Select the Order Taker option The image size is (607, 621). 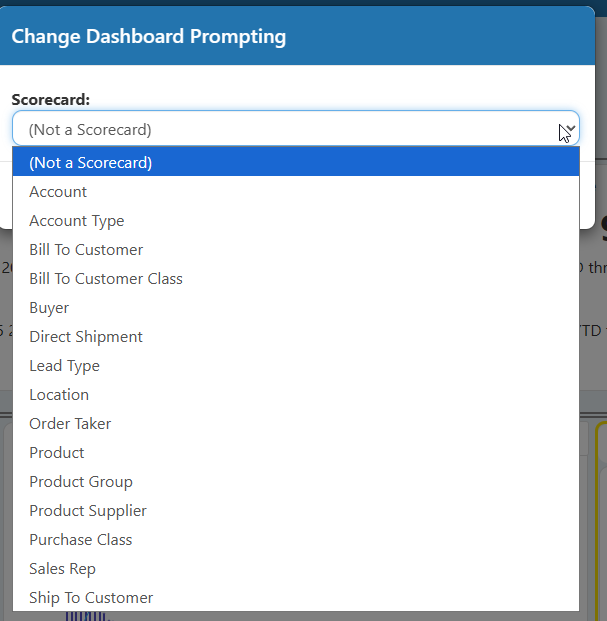tap(296, 423)
